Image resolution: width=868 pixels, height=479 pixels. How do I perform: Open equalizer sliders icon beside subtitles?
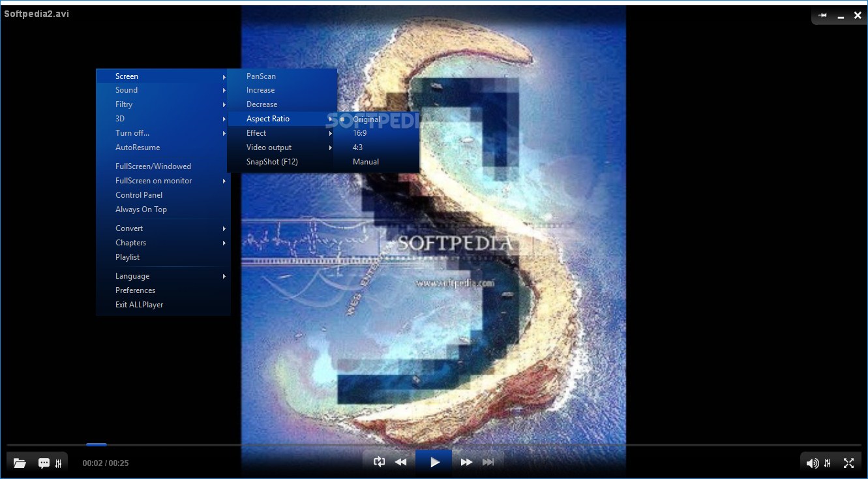coord(59,463)
